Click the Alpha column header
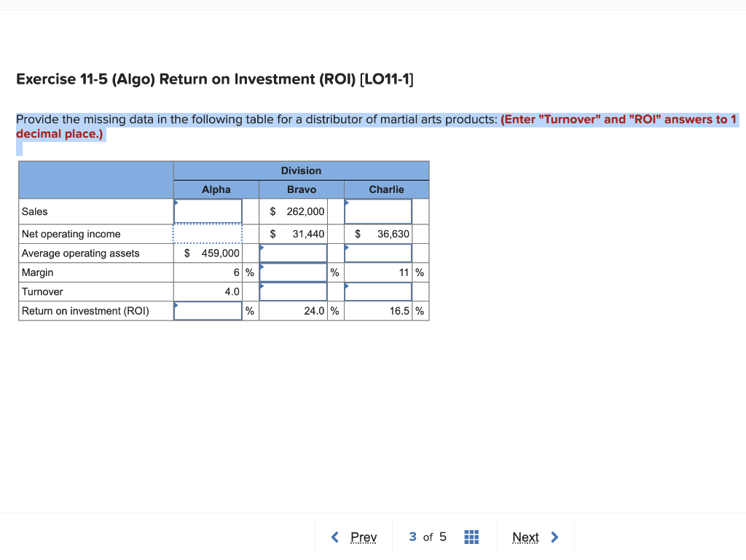 216,189
